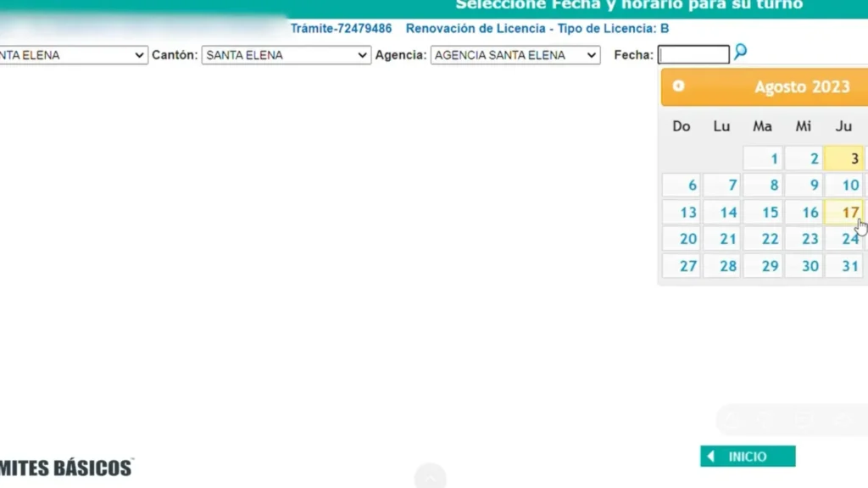
Task: Select day 15 in the calendar
Action: pos(762,213)
